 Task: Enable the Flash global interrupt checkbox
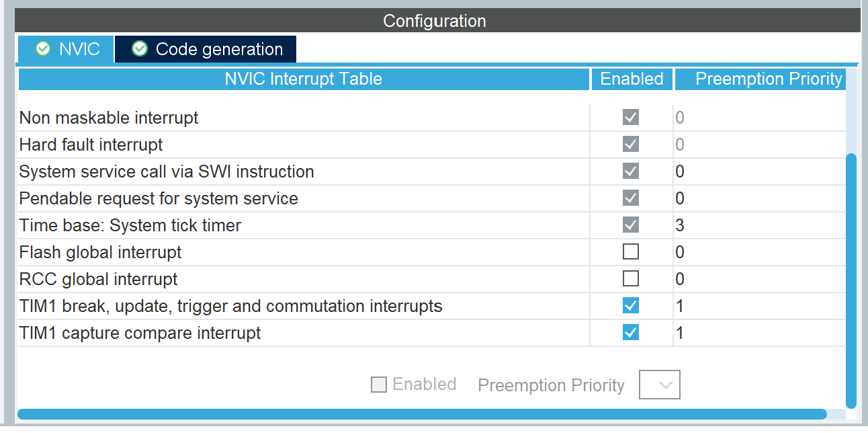click(631, 252)
